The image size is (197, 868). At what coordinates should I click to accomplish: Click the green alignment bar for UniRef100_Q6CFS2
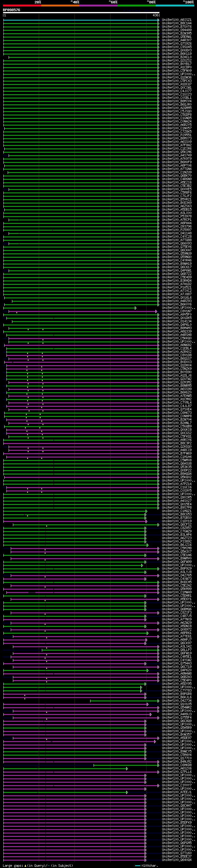pyautogui.click(x=86, y=525)
